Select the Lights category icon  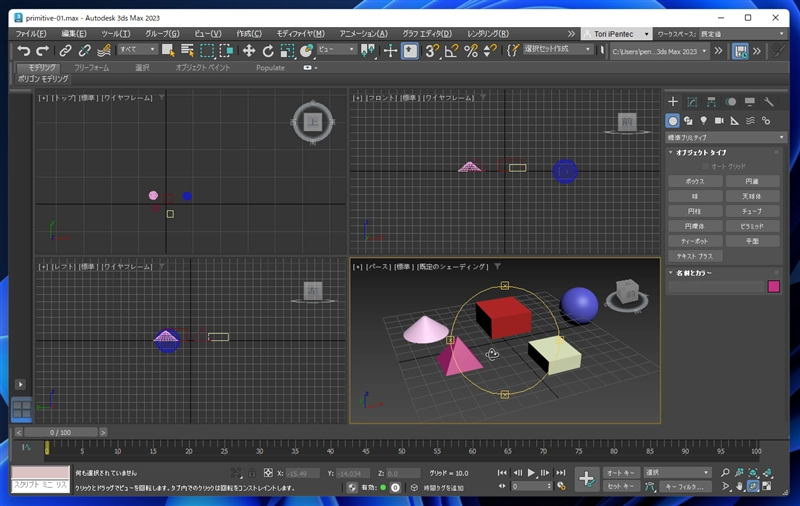click(x=704, y=121)
